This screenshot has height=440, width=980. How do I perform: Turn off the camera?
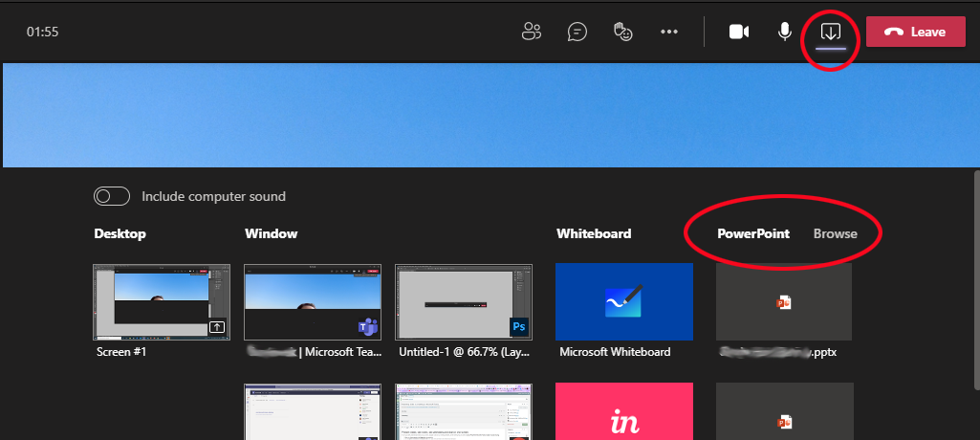[x=738, y=32]
